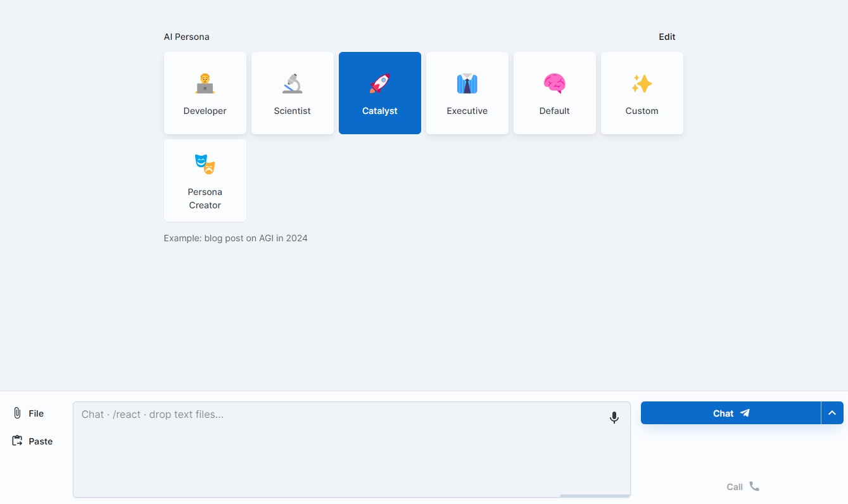Viewport: 848px width, 504px height.
Task: Select the Scientist persona card
Action: (293, 93)
